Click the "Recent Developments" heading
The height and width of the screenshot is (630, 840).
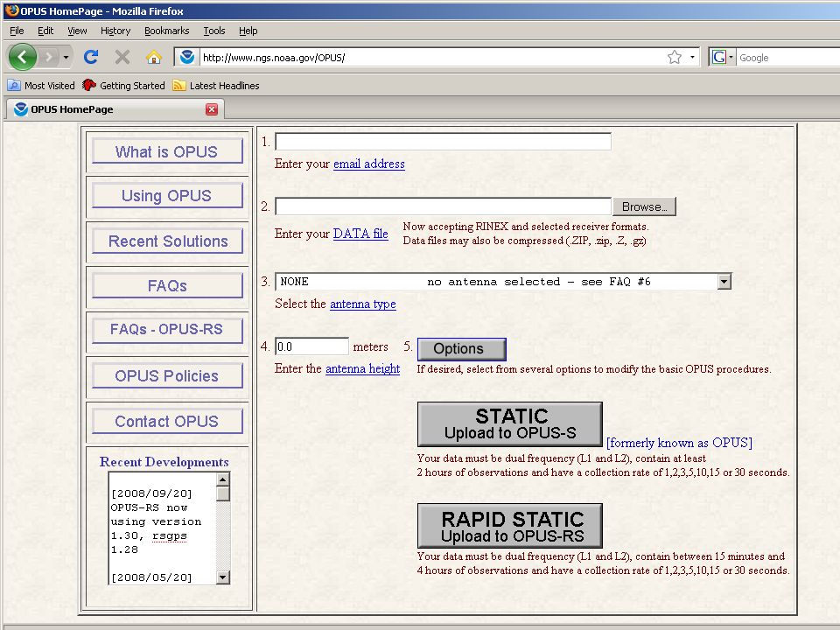(164, 462)
